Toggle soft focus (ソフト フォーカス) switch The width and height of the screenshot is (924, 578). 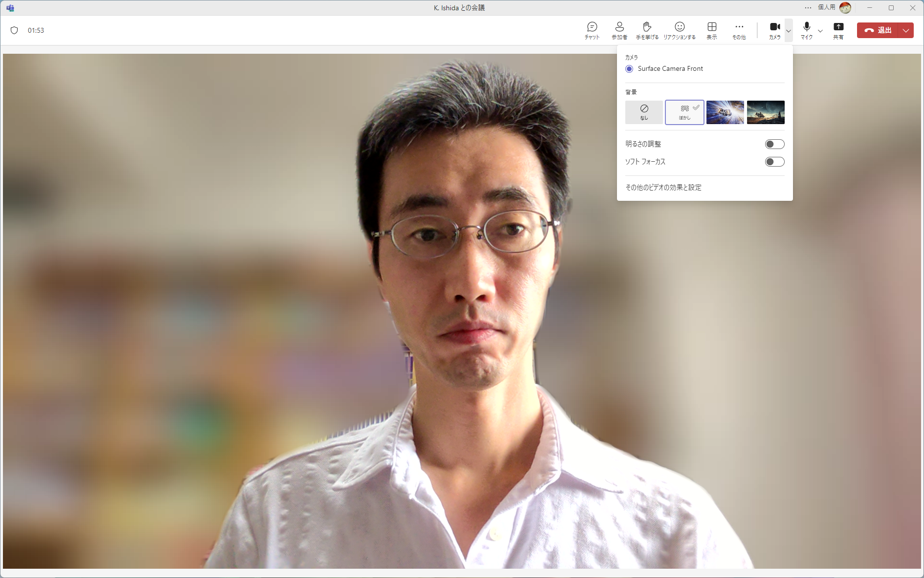[774, 162]
